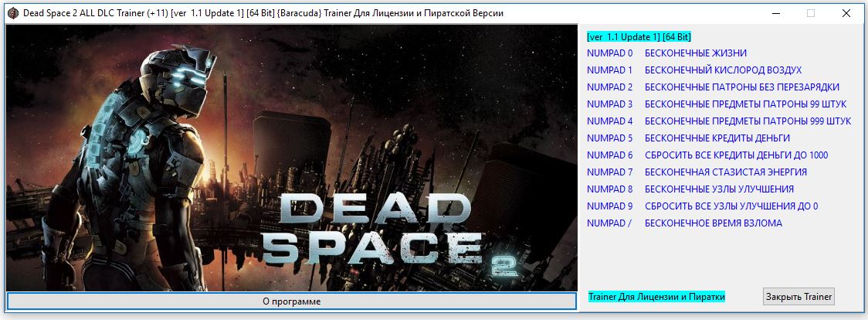Select the NUMPAD 8 hotkey label

[609, 189]
